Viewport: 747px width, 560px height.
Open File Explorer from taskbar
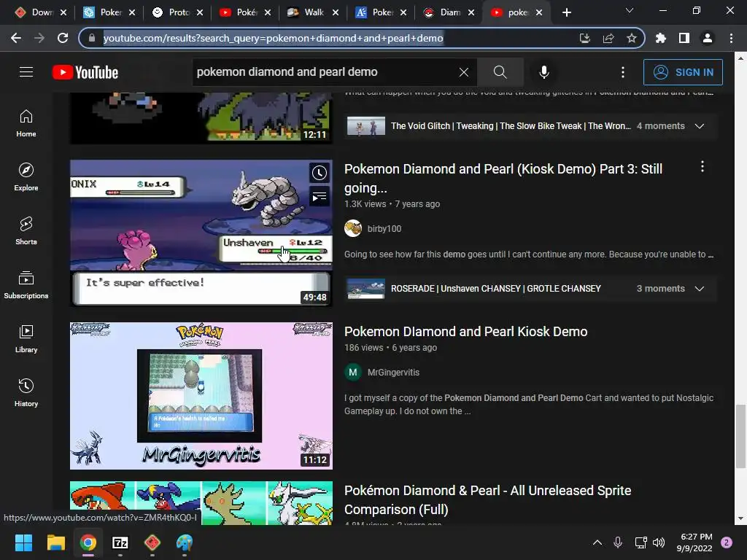tap(55, 542)
